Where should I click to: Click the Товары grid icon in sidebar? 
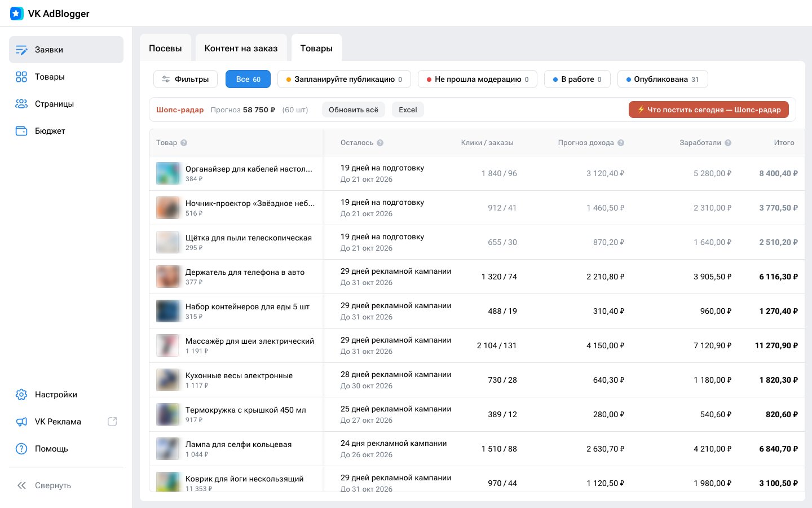click(x=21, y=77)
